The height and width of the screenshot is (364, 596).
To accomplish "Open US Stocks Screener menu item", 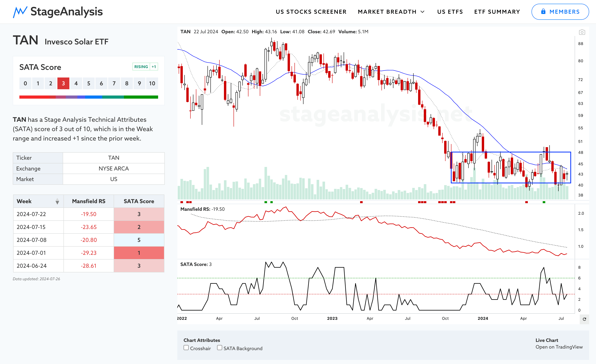I will (311, 12).
